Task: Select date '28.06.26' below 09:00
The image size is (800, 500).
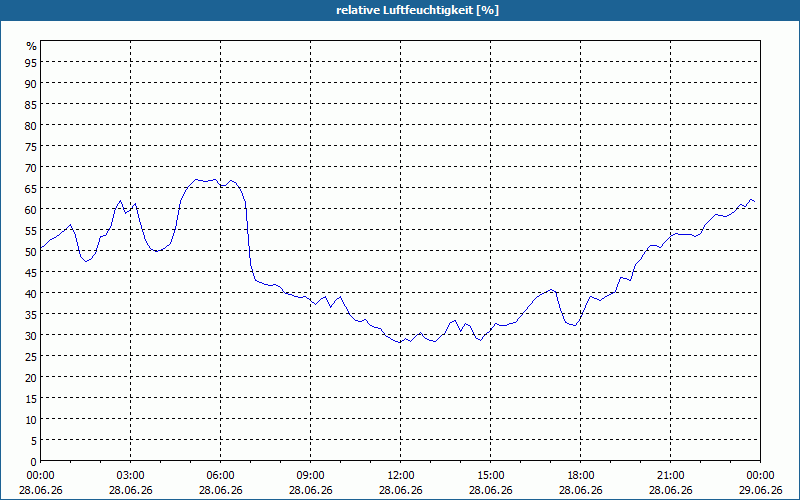Action: tap(310, 490)
